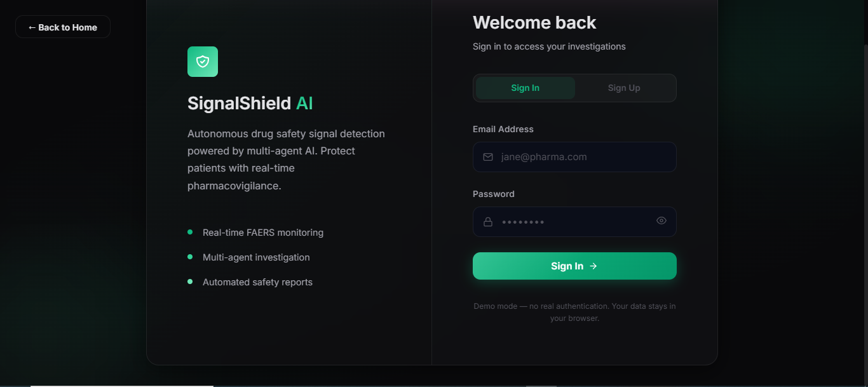868x387 pixels.
Task: Click the Automated safety reports list item
Action: pos(257,282)
